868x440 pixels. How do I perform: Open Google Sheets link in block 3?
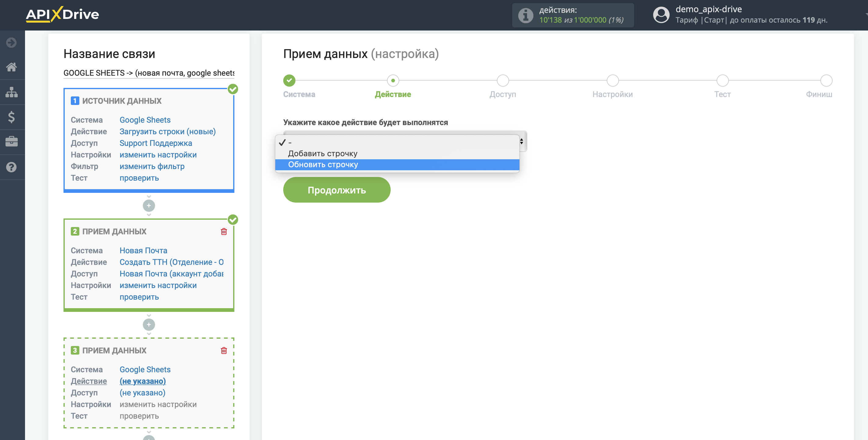pos(145,370)
